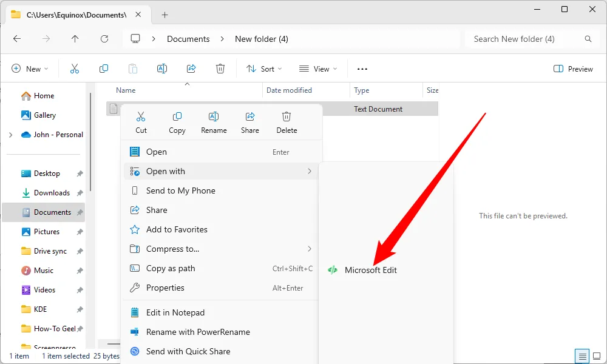Enable details view from status bar
The height and width of the screenshot is (364, 607).
click(582, 356)
